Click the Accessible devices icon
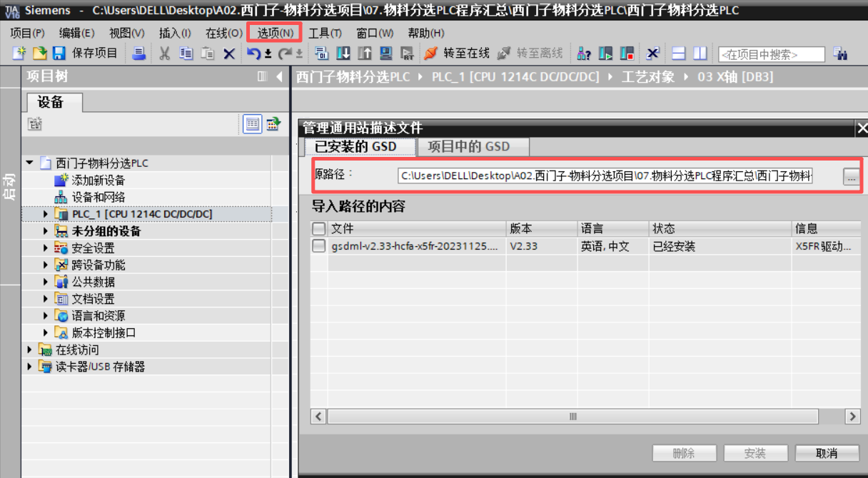 coord(584,54)
